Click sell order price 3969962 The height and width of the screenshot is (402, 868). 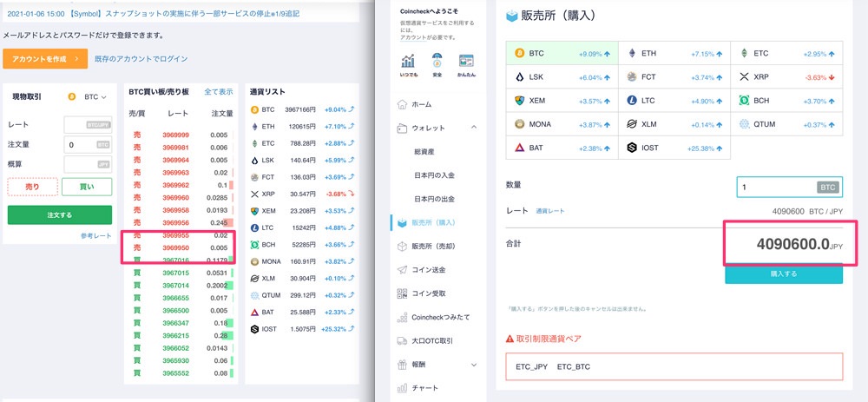click(175, 185)
